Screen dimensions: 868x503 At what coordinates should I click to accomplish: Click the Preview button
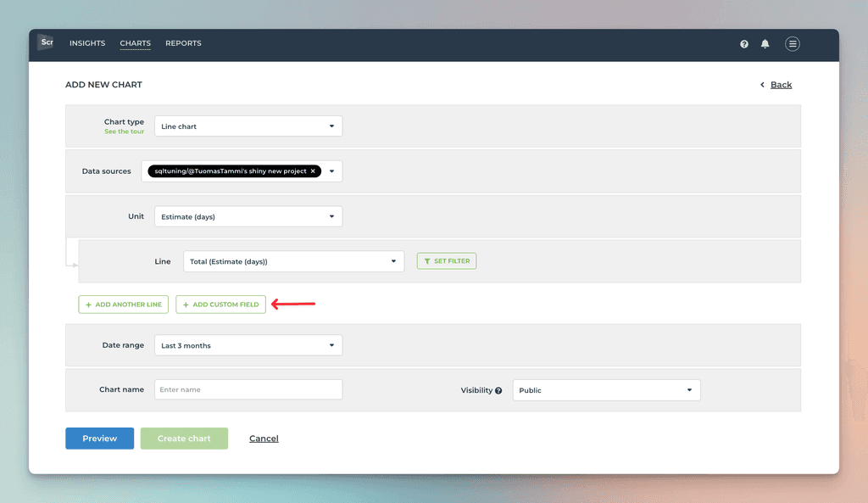(99, 438)
